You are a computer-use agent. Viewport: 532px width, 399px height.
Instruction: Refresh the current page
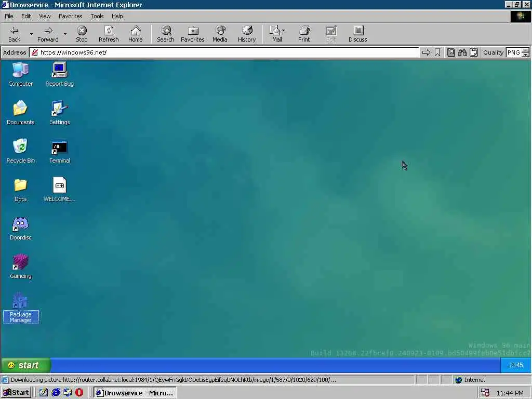[x=109, y=34]
